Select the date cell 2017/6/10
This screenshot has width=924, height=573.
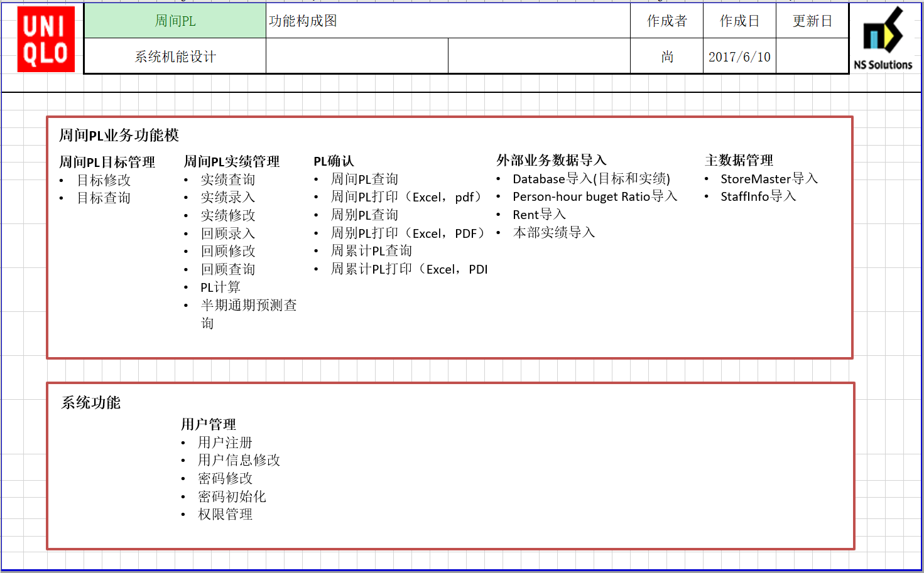click(x=739, y=56)
